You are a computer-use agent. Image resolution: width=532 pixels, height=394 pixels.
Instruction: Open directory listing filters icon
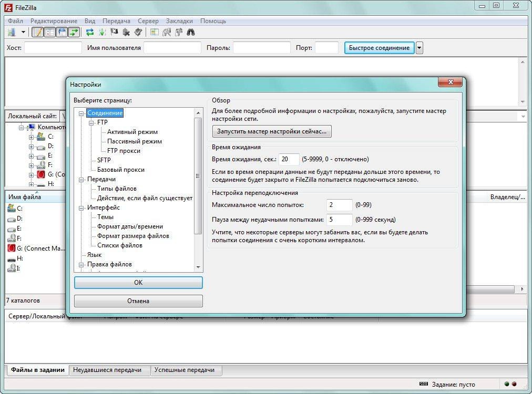tap(155, 33)
